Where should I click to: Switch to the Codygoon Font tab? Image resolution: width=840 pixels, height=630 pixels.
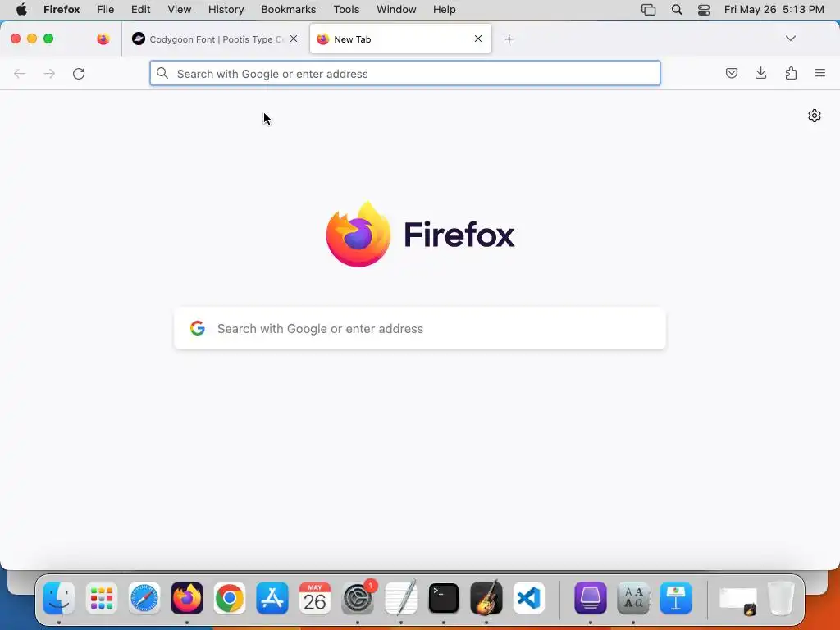[216, 39]
